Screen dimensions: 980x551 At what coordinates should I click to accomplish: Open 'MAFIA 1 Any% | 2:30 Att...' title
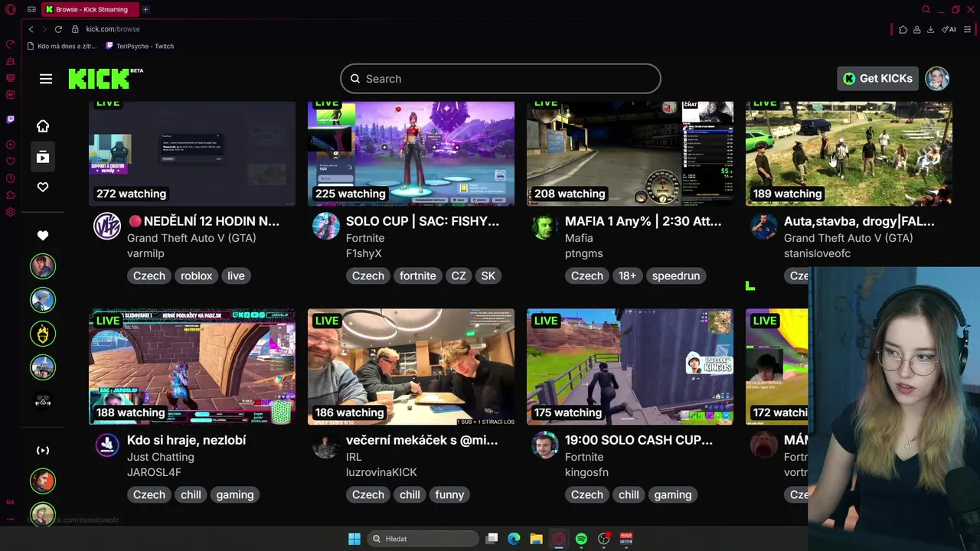[643, 221]
